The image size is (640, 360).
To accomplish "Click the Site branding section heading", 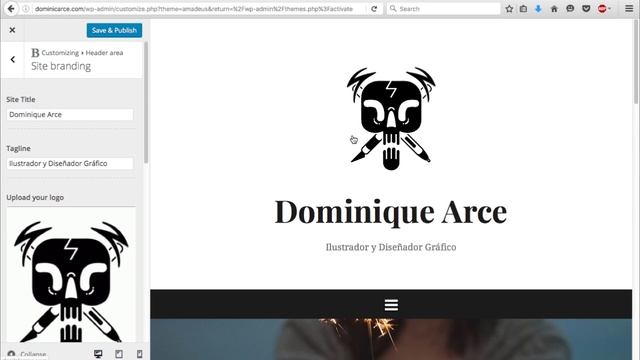I will coord(61,66).
